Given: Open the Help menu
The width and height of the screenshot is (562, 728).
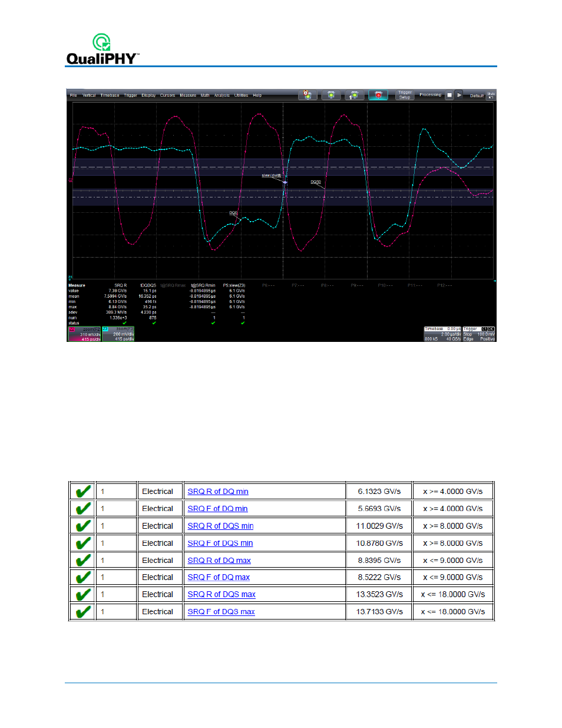Looking at the screenshot, I should point(257,95).
